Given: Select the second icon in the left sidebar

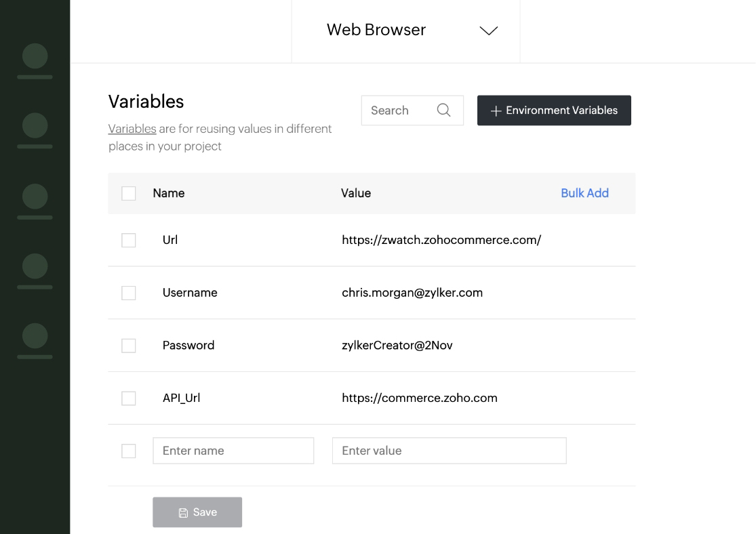Looking at the screenshot, I should pos(35,127).
